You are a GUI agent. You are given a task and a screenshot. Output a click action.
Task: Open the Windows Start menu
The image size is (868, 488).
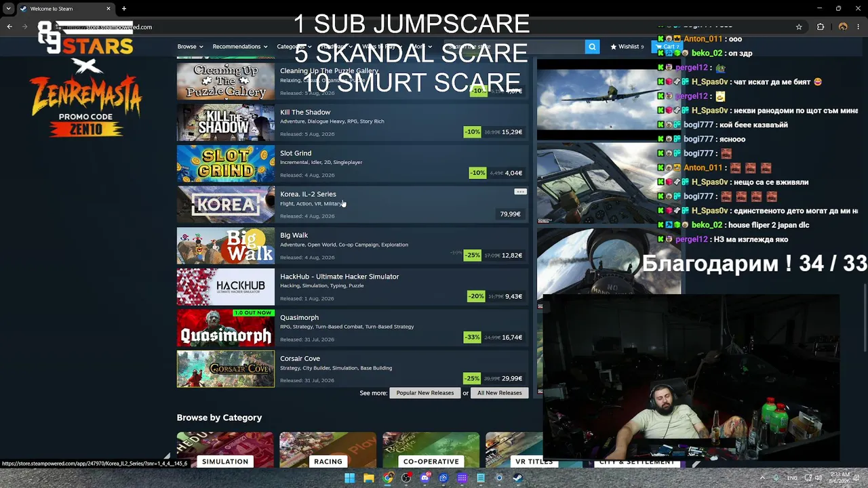(x=349, y=478)
